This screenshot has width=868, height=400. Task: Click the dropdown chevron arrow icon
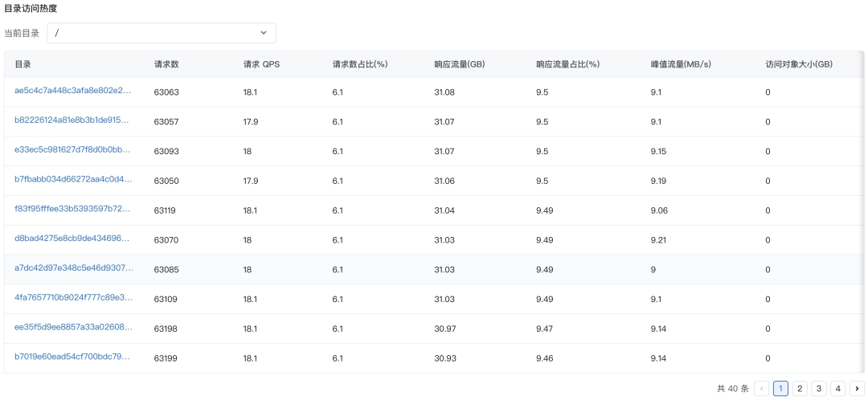coord(264,33)
